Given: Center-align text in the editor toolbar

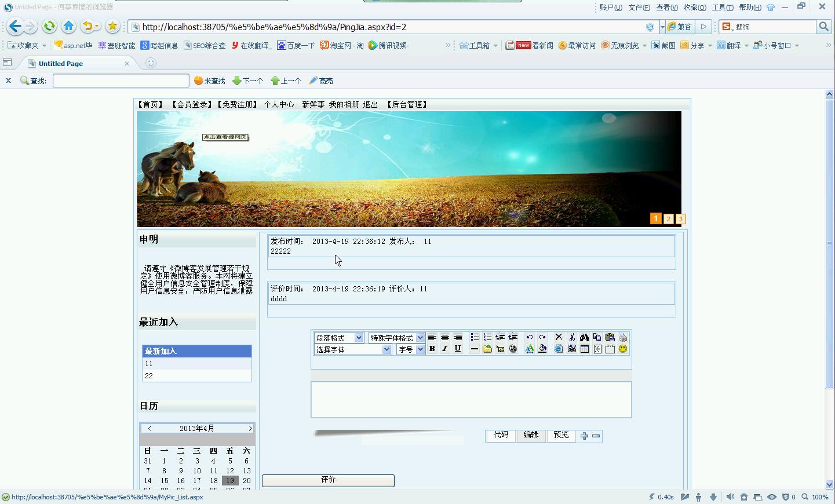Looking at the screenshot, I should pyautogui.click(x=445, y=337).
